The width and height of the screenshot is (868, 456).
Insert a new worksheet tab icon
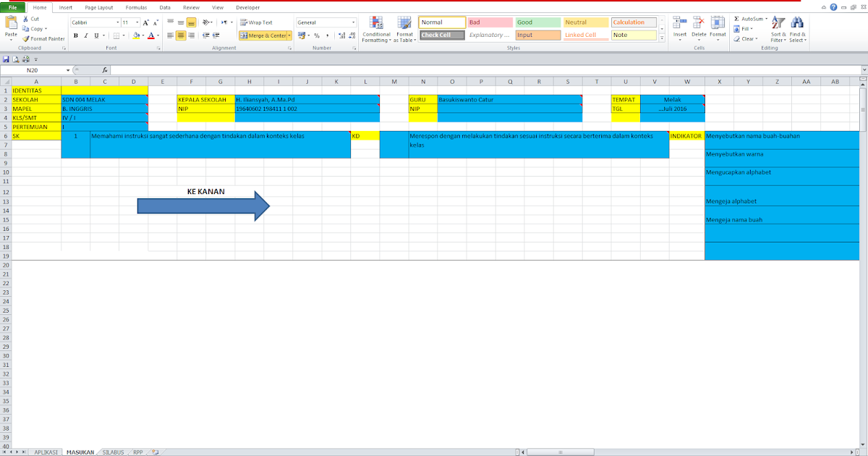(154, 452)
